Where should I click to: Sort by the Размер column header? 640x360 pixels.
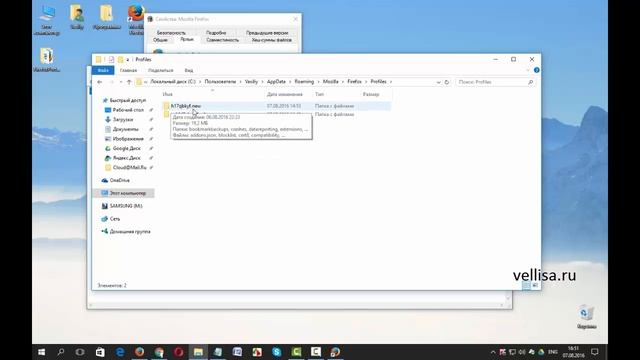371,94
